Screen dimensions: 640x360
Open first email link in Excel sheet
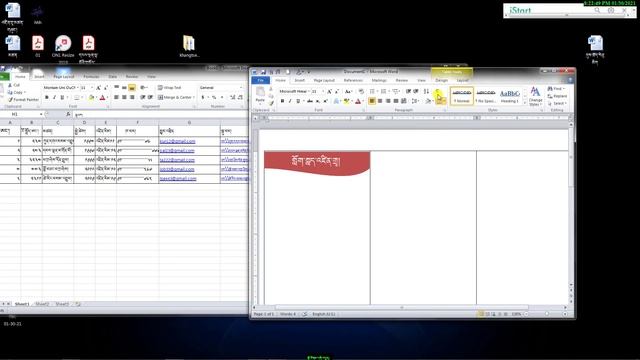177,141
